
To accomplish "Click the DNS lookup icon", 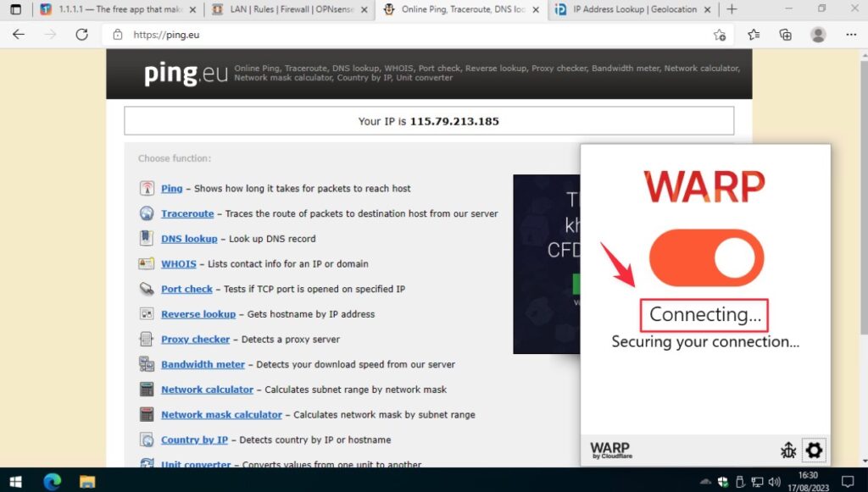I will (x=147, y=238).
